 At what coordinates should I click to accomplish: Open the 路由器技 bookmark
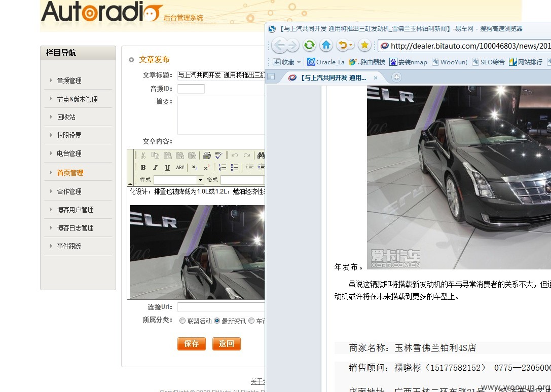tap(366, 62)
